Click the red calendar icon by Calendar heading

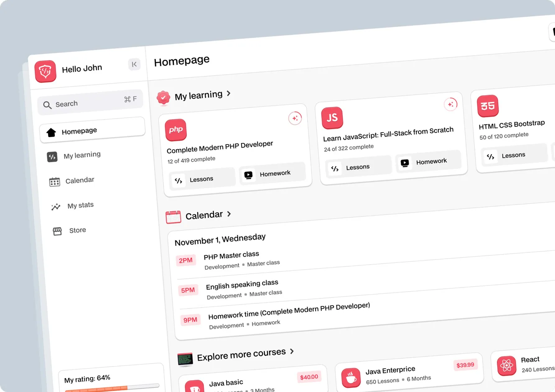(x=173, y=217)
